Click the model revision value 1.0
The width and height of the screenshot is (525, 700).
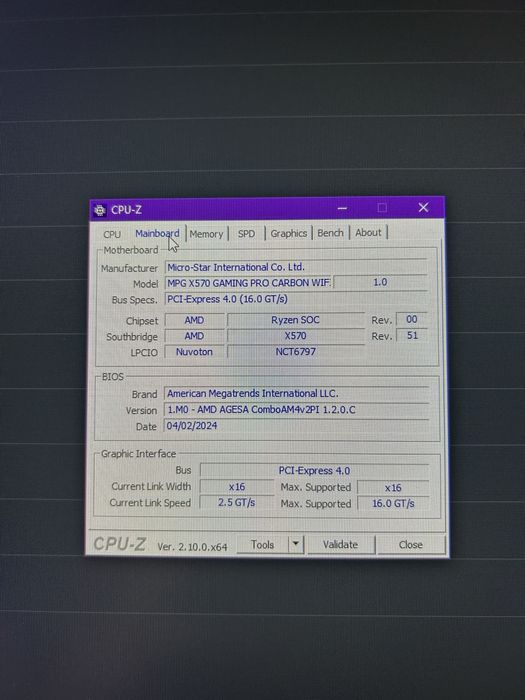[x=380, y=282]
